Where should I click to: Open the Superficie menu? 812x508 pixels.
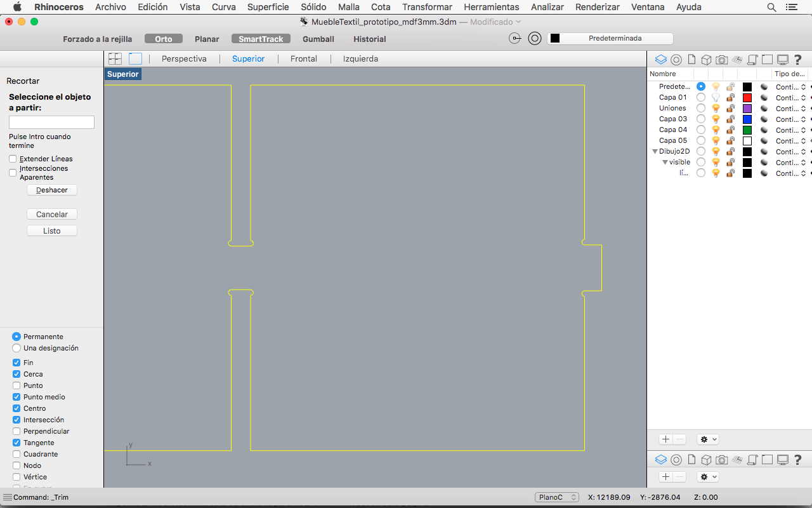click(268, 7)
